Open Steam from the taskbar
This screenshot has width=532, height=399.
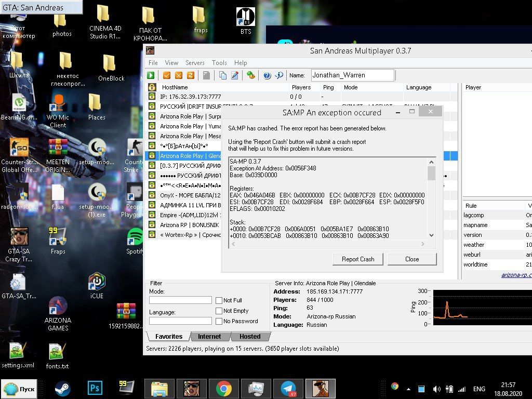(x=63, y=388)
